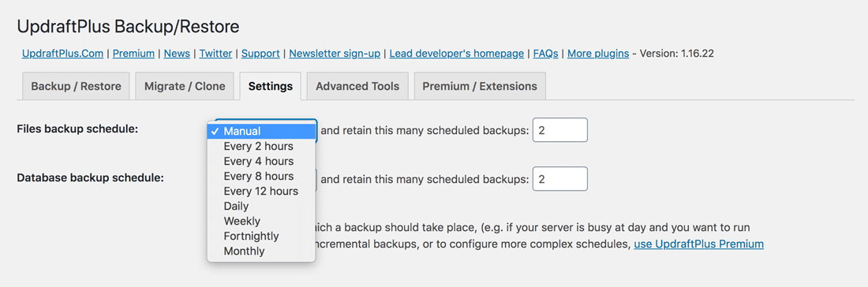Switch to the Migrate / Clone tab
868x287 pixels.
point(185,86)
